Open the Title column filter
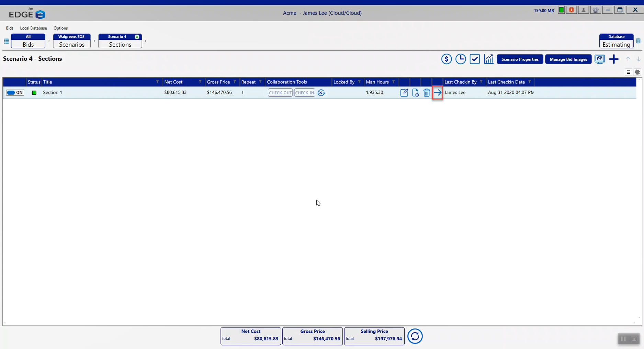Image resolution: width=644 pixels, height=349 pixels. point(157,82)
